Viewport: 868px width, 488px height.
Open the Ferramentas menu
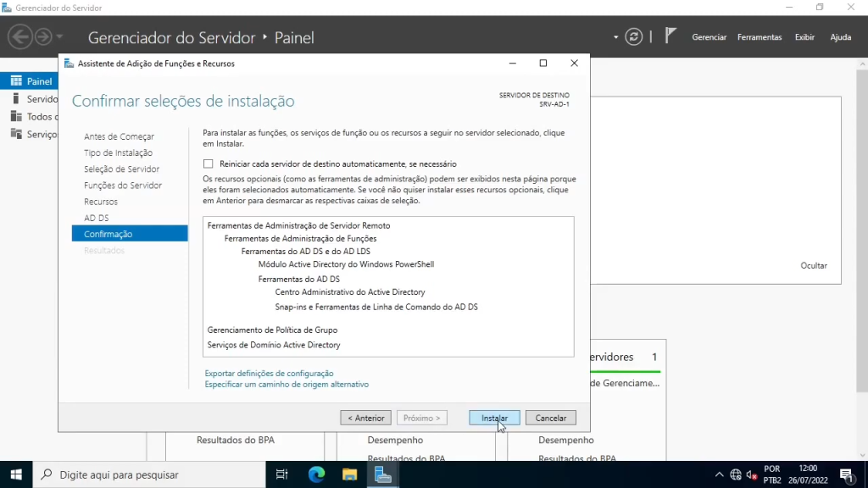pyautogui.click(x=759, y=37)
